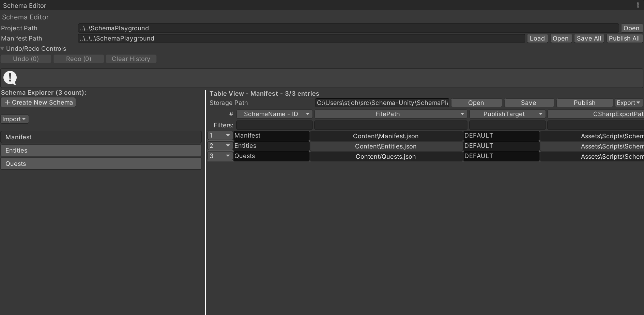This screenshot has width=644, height=315.
Task: Click the SchemeName filter input field
Action: 274,125
